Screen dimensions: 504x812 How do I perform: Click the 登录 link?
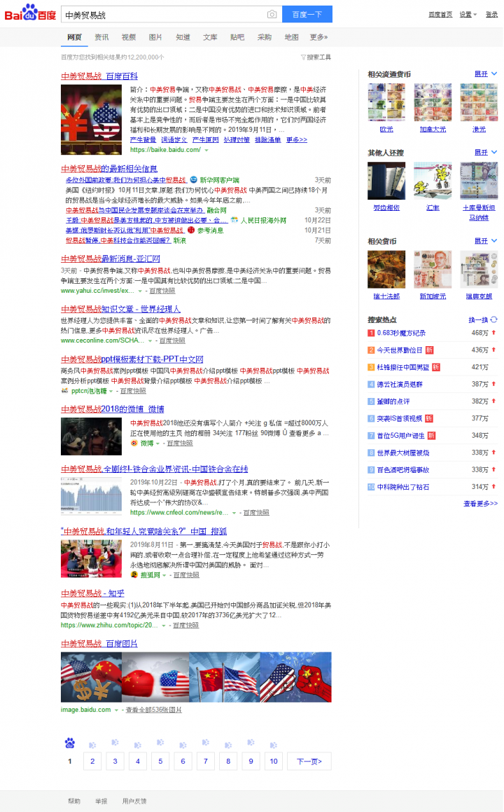tap(491, 15)
